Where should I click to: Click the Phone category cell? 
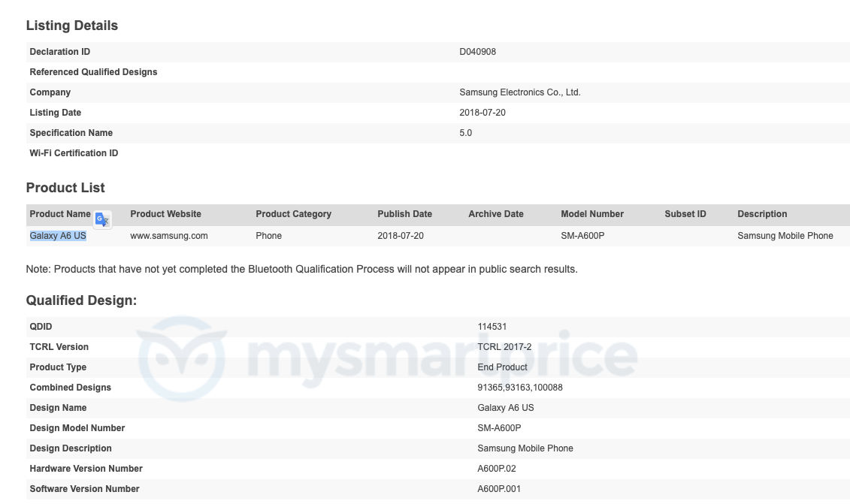point(269,236)
